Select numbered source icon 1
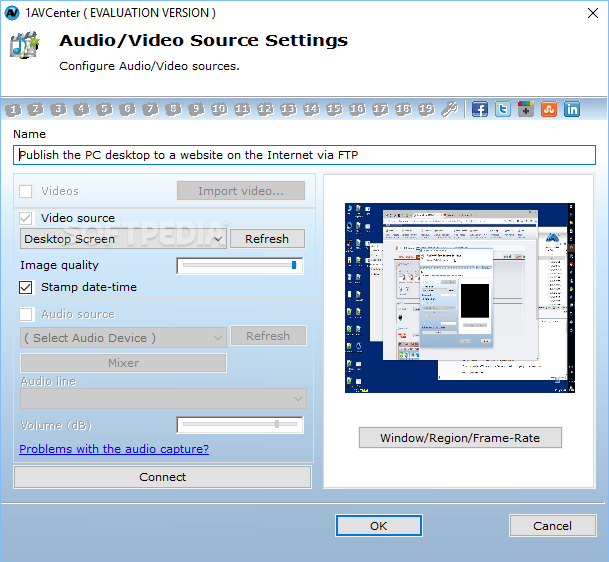609x562 pixels. [x=13, y=110]
